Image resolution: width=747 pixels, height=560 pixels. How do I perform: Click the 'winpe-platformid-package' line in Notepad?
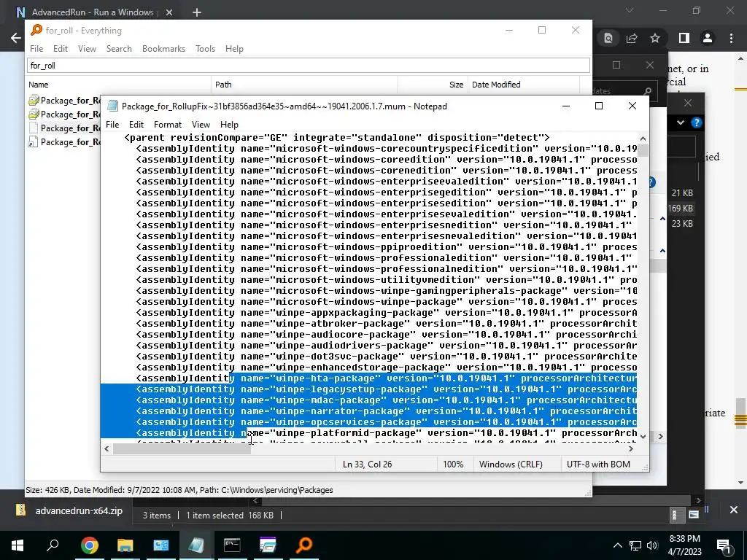[x=387, y=433]
